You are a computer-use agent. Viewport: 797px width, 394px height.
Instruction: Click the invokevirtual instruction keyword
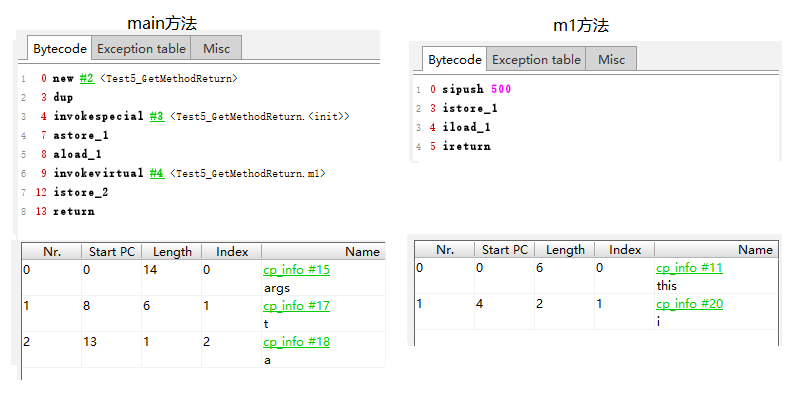coord(99,173)
